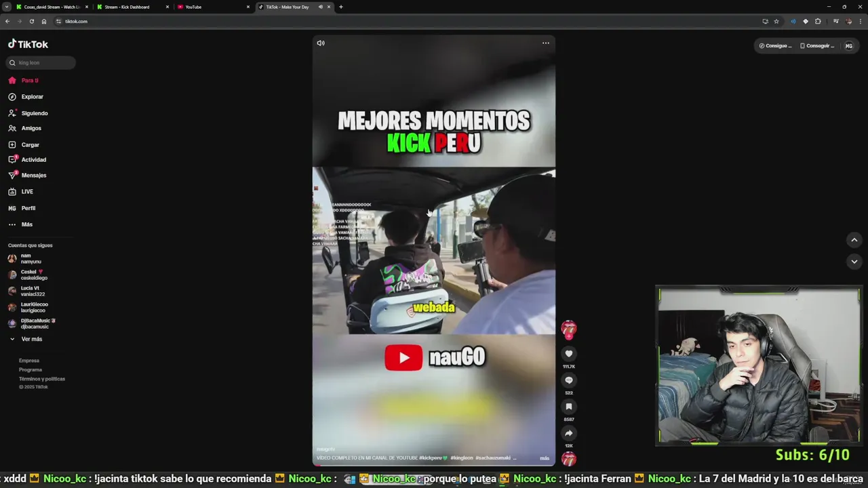
Task: Toggle the video mute speaker icon
Action: [321, 43]
